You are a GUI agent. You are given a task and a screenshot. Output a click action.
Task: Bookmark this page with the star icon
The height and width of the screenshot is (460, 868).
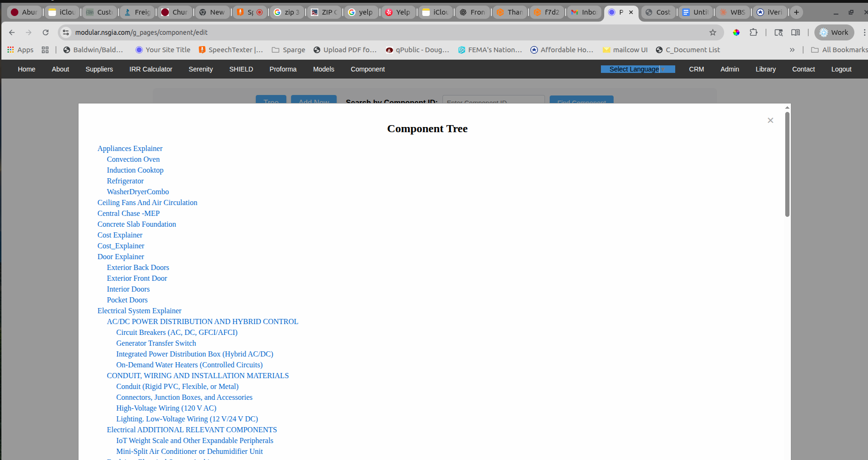[713, 32]
